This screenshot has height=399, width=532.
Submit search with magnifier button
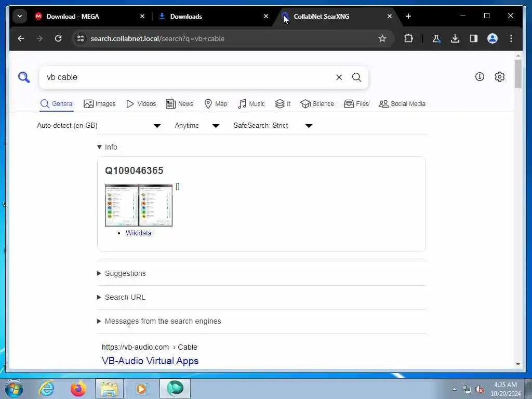click(x=356, y=77)
